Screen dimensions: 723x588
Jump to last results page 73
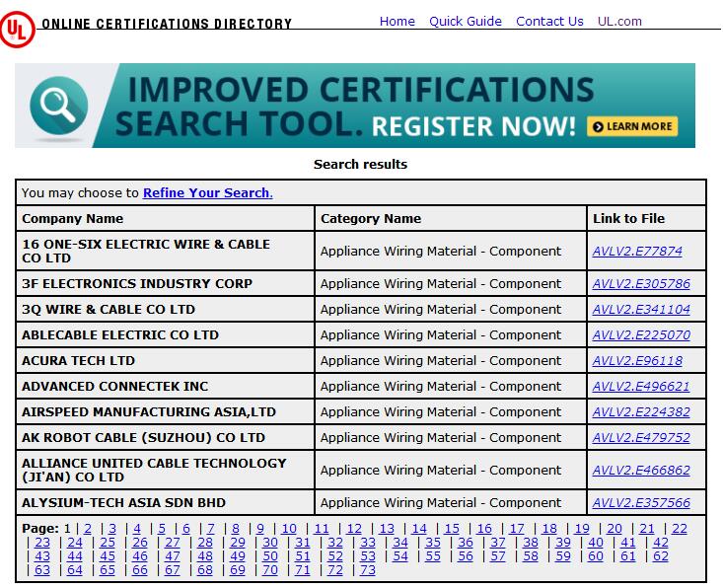pyautogui.click(x=368, y=570)
